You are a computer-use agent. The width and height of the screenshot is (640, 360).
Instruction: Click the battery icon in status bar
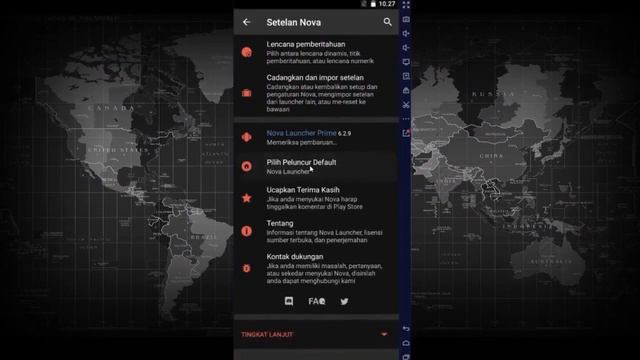[373, 4]
